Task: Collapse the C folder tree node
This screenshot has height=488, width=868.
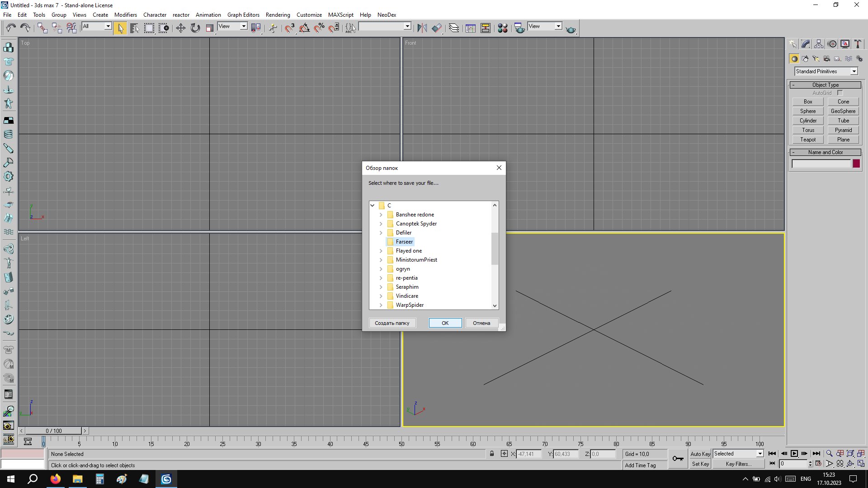Action: 373,205
